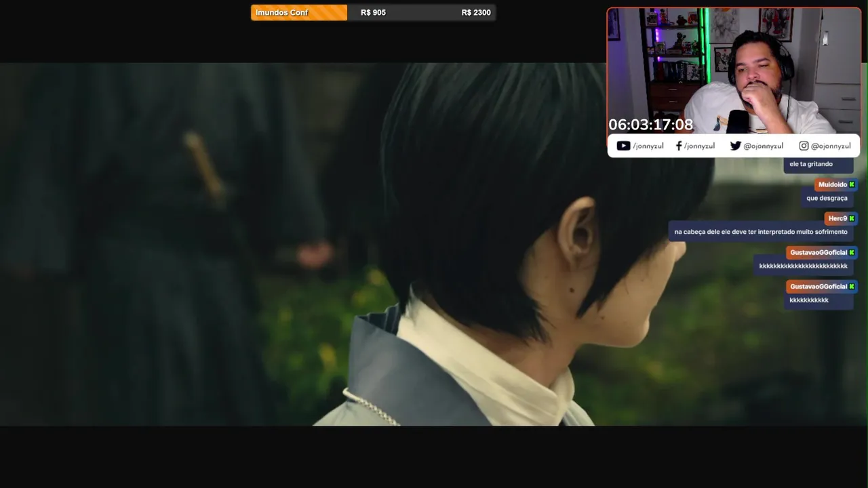Click the R$ 905 current amount

click(x=373, y=12)
